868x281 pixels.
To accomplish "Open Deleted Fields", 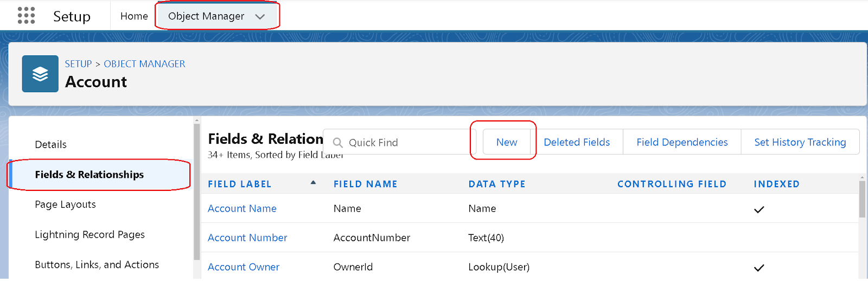I will pyautogui.click(x=577, y=142).
